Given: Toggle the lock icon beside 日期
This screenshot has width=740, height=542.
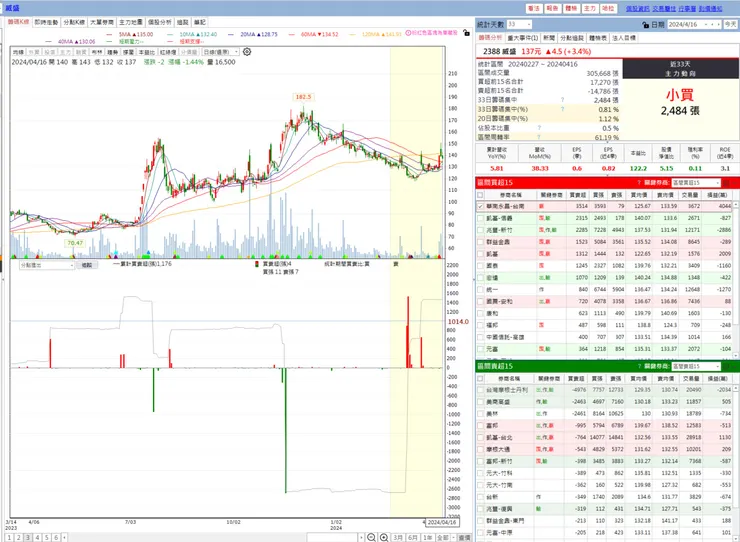Looking at the screenshot, I should point(646,25).
